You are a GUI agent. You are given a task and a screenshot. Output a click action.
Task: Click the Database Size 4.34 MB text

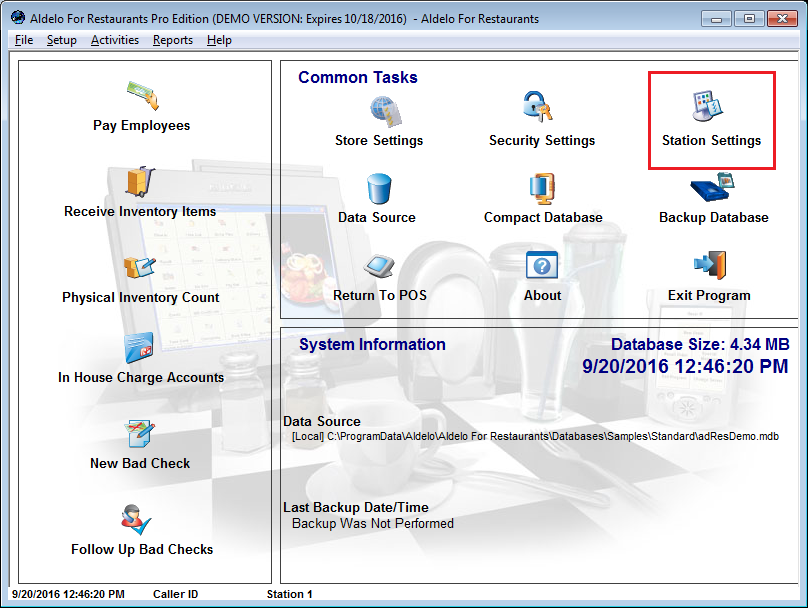[x=700, y=344]
